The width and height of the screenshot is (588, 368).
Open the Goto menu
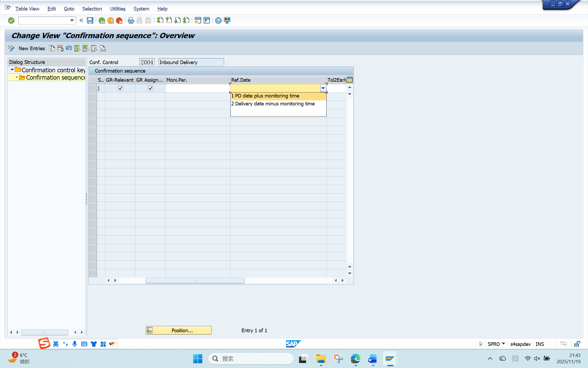tap(69, 9)
